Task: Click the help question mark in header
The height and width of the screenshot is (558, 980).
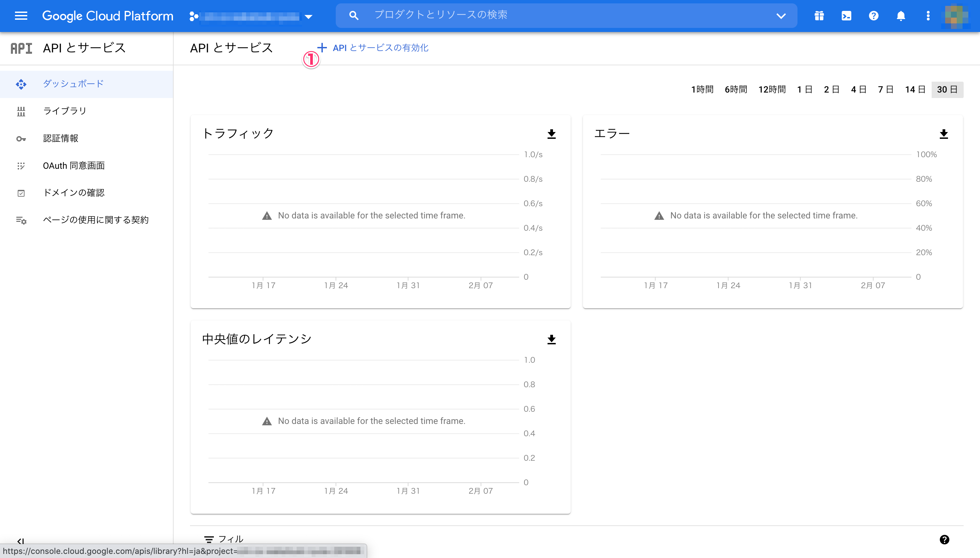Action: click(873, 16)
